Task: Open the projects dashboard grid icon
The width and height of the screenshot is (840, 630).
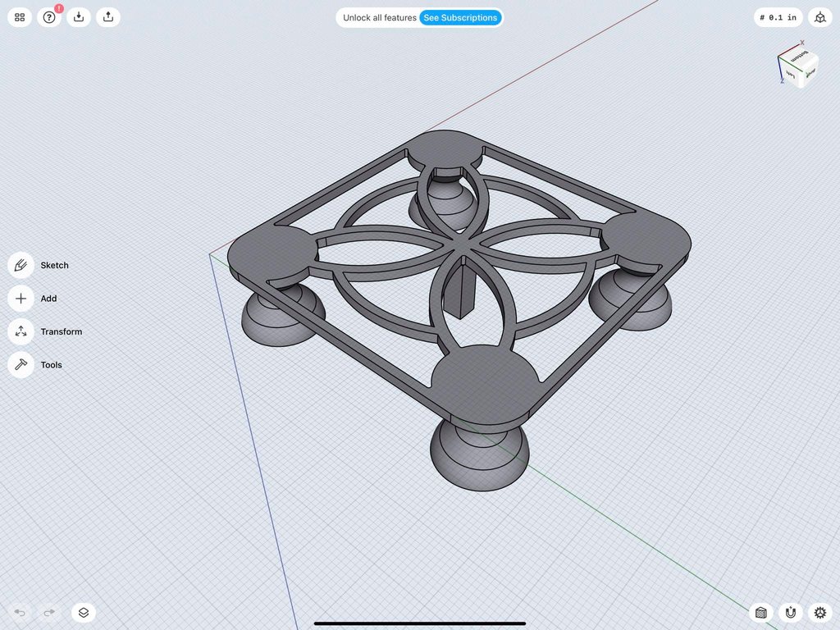Action: click(x=19, y=16)
